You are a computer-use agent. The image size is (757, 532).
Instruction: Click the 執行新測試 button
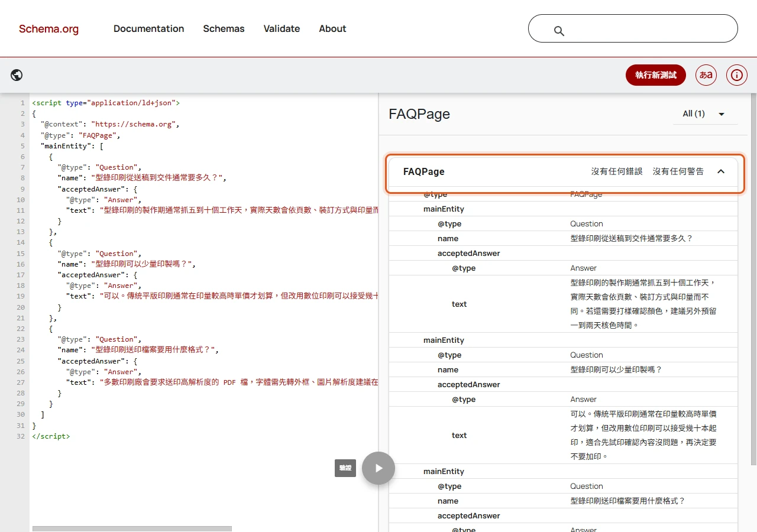[656, 75]
